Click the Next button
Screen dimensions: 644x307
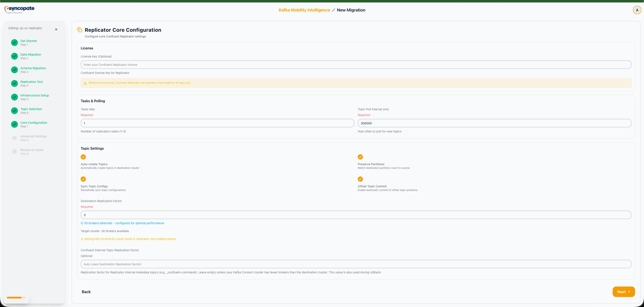[624, 292]
